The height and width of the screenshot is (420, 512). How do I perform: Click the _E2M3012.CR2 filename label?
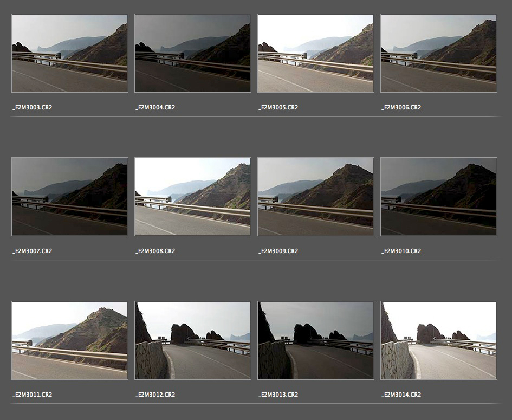[x=155, y=395]
